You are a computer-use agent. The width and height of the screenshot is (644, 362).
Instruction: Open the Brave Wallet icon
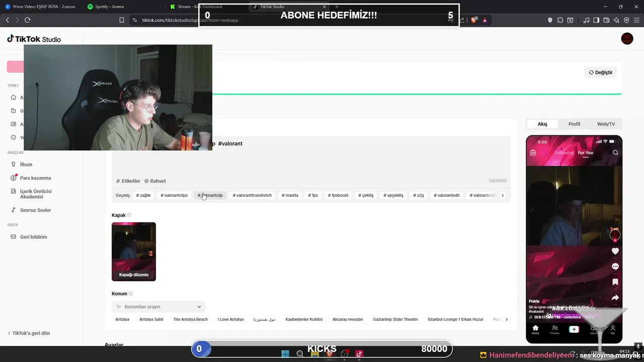(606, 20)
